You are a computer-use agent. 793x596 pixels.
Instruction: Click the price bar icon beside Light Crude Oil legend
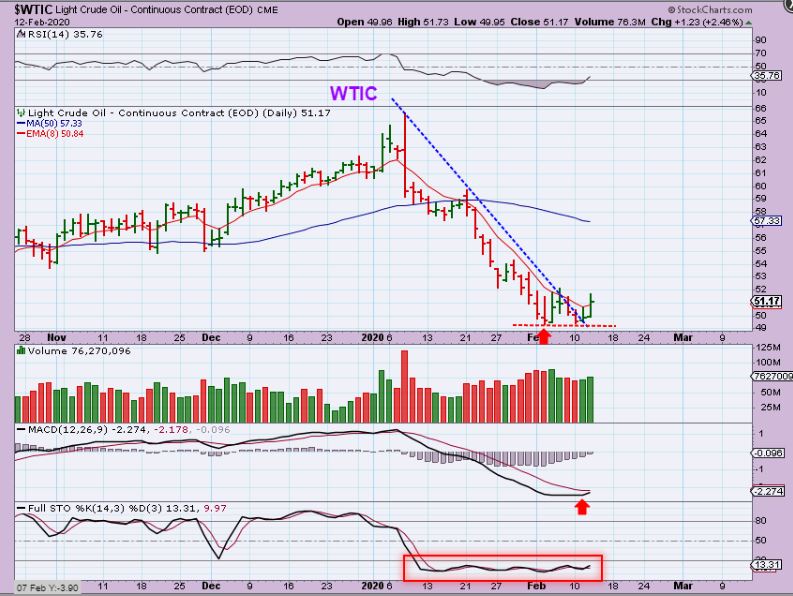pos(21,112)
